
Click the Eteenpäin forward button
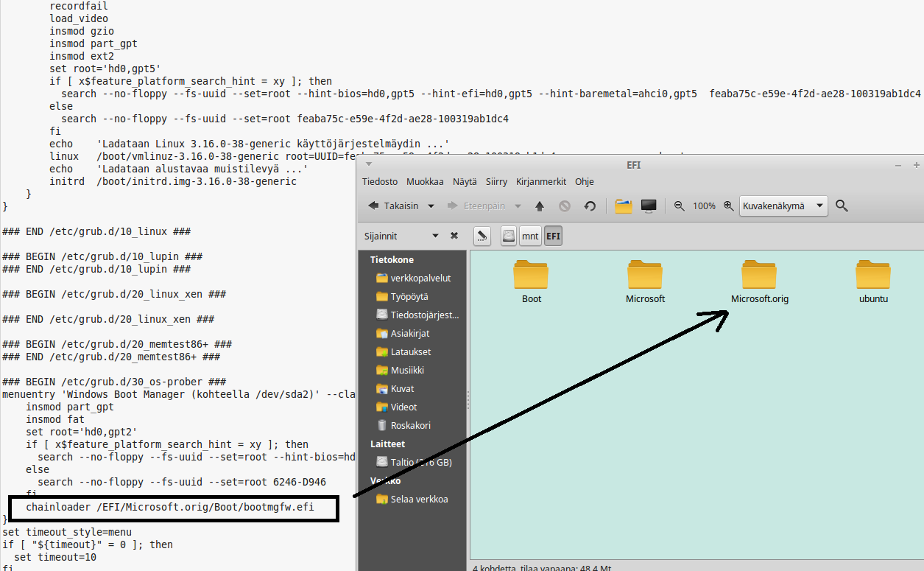(x=475, y=206)
